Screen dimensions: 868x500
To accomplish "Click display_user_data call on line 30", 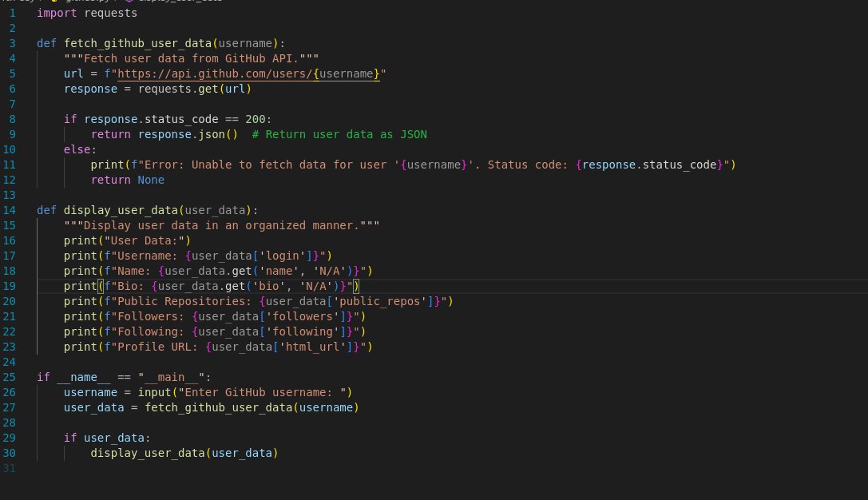I will coord(148,453).
